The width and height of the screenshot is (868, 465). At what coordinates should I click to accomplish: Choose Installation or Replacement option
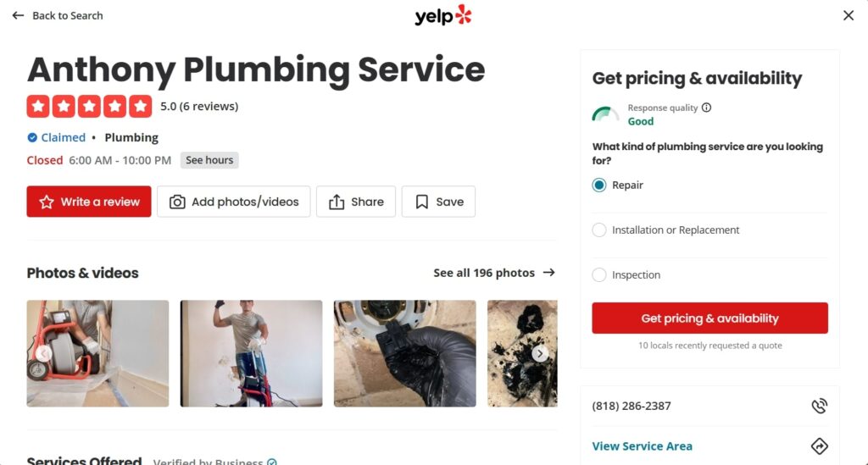(599, 230)
